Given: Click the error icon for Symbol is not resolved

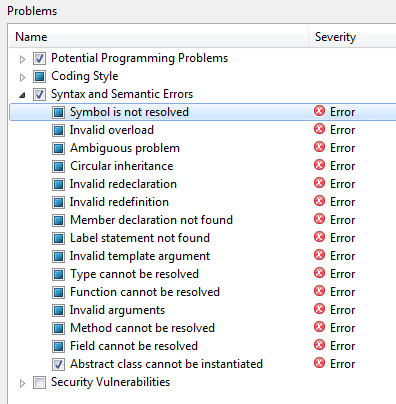Looking at the screenshot, I should [x=319, y=111].
